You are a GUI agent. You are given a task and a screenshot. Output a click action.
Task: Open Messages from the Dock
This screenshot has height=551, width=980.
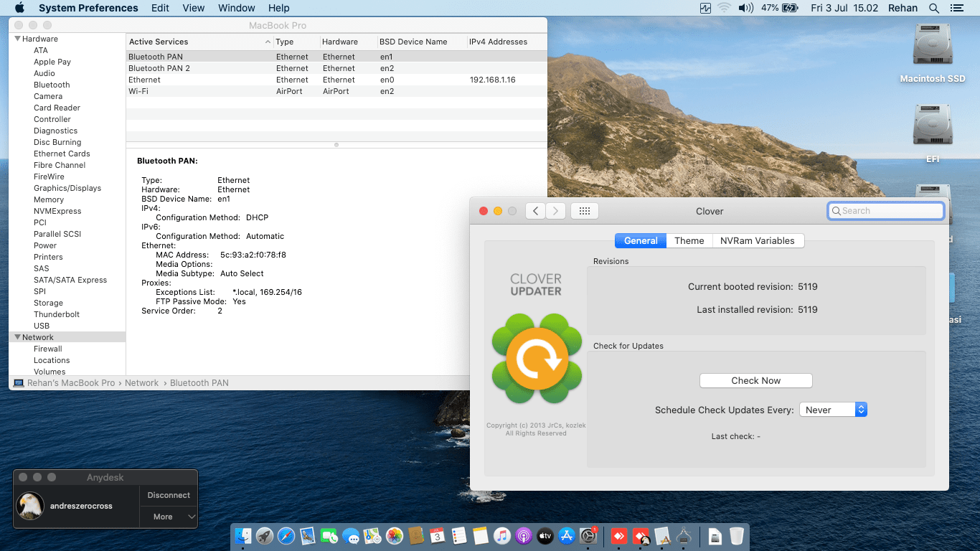tap(351, 536)
